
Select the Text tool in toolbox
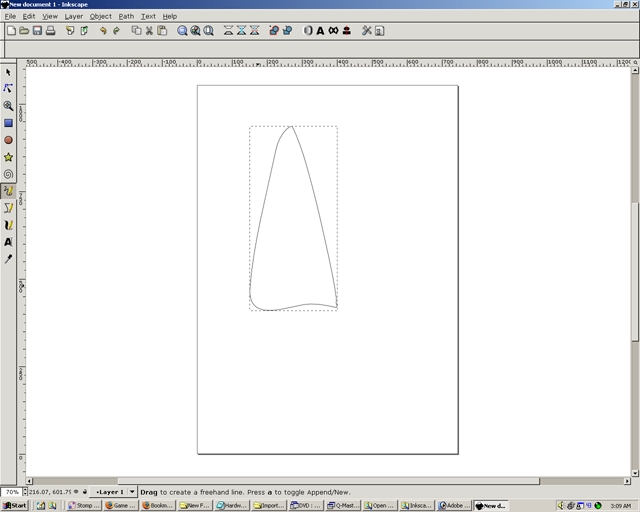pyautogui.click(x=8, y=242)
